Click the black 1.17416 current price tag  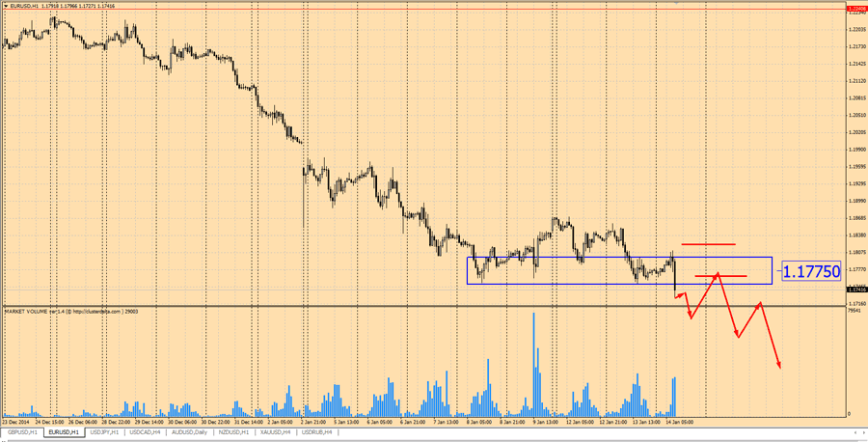[x=856, y=290]
